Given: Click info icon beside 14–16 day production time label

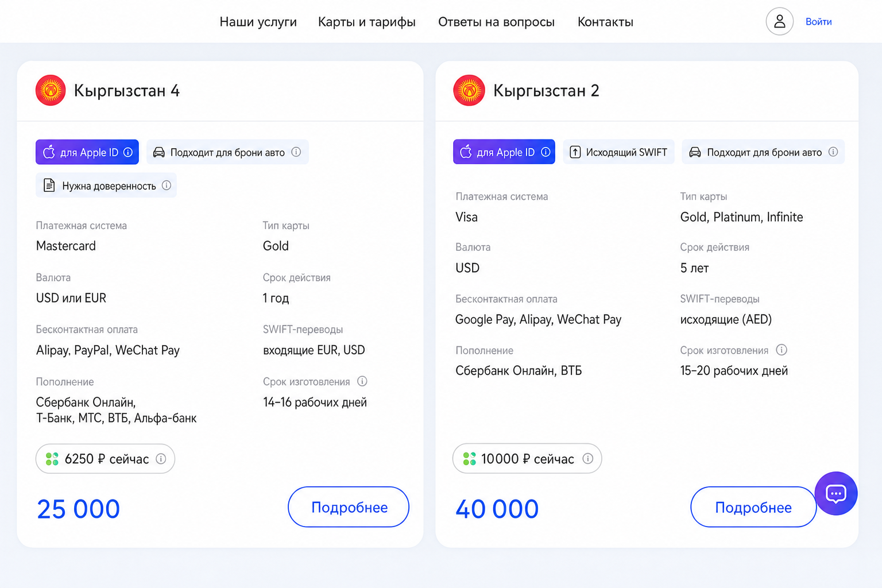Looking at the screenshot, I should coord(362,381).
